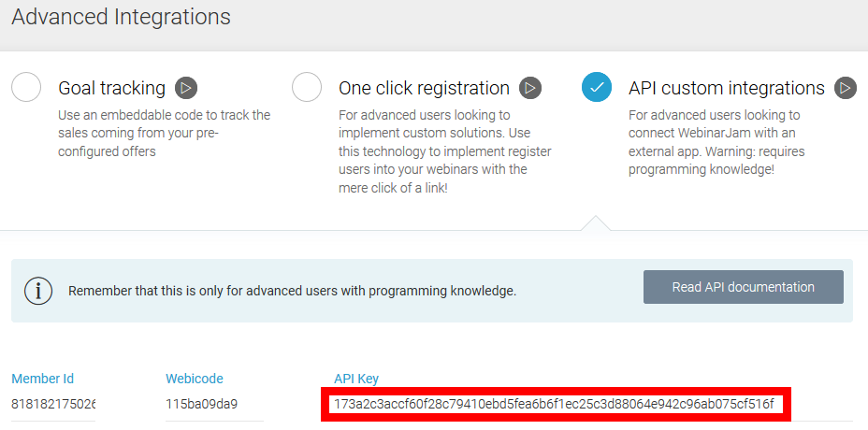The height and width of the screenshot is (430, 868).
Task: Click the advanced users reminder message
Action: click(292, 291)
